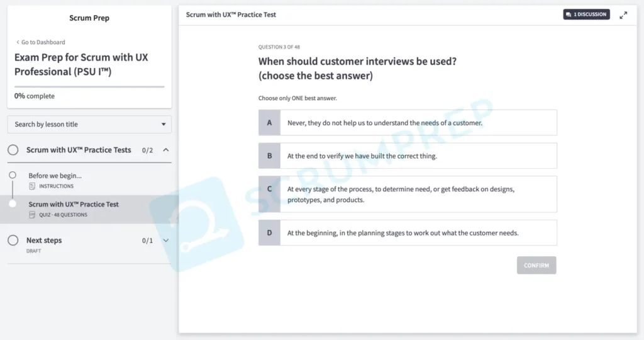The width and height of the screenshot is (644, 340).
Task: Collapse the Scrum with UX Practice Tests section
Action: [x=166, y=150]
